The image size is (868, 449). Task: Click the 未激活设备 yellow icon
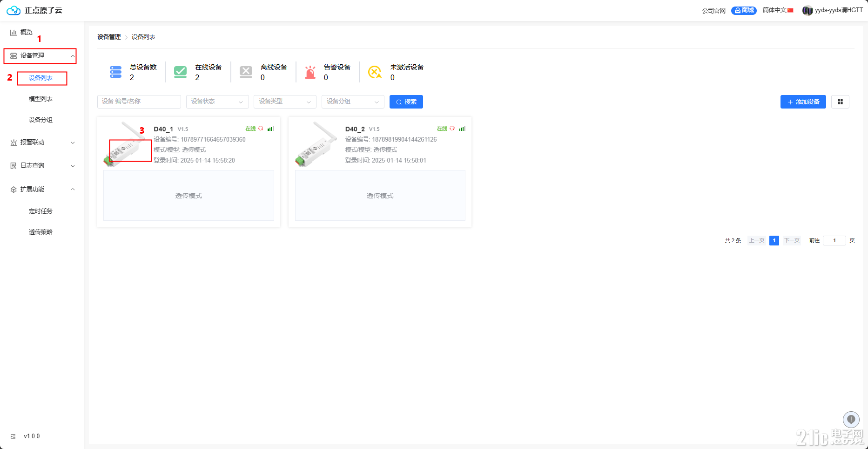[375, 72]
